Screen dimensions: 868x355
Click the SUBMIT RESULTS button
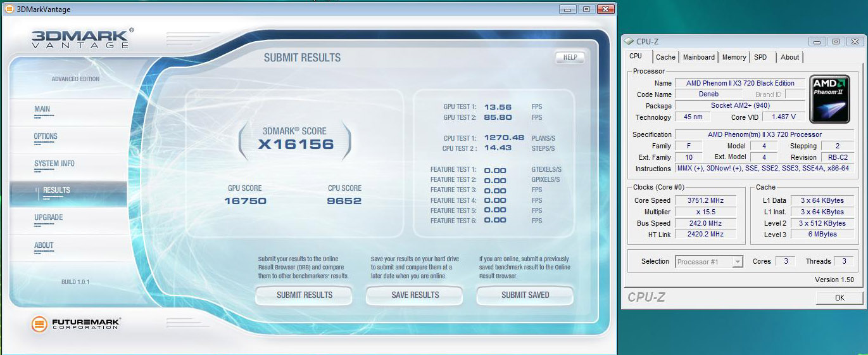tap(304, 295)
